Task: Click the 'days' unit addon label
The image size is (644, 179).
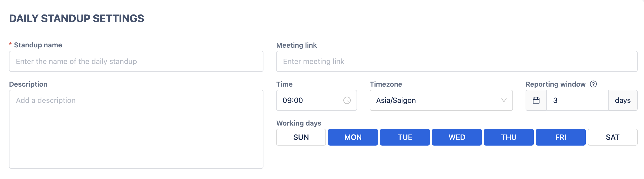Action: (623, 100)
